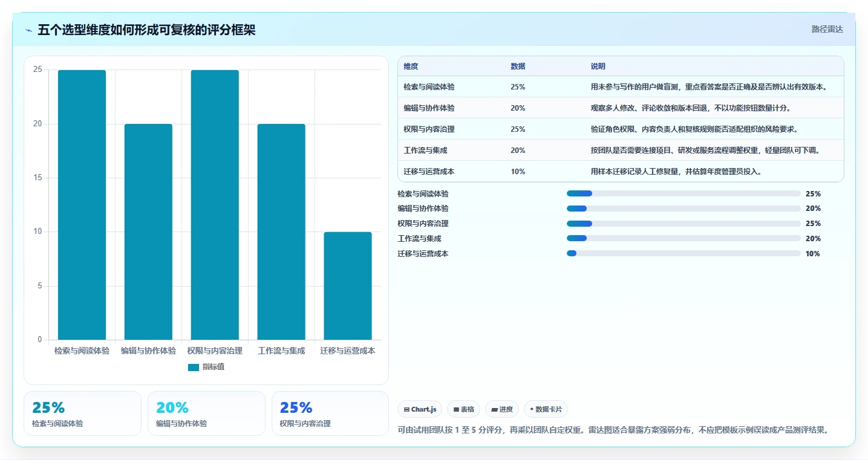
Task: Click description starting 用未参与写作的用户做盲测
Action: (x=709, y=87)
